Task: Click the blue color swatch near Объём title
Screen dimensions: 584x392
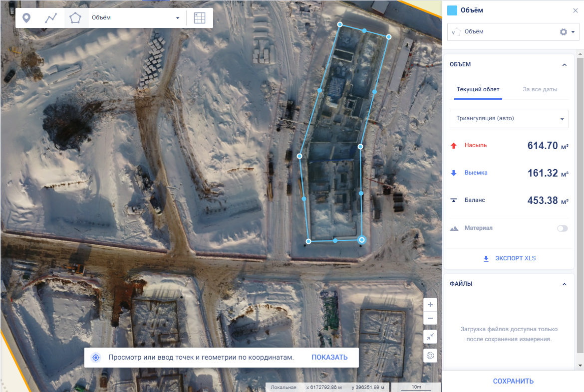Action: 452,10
